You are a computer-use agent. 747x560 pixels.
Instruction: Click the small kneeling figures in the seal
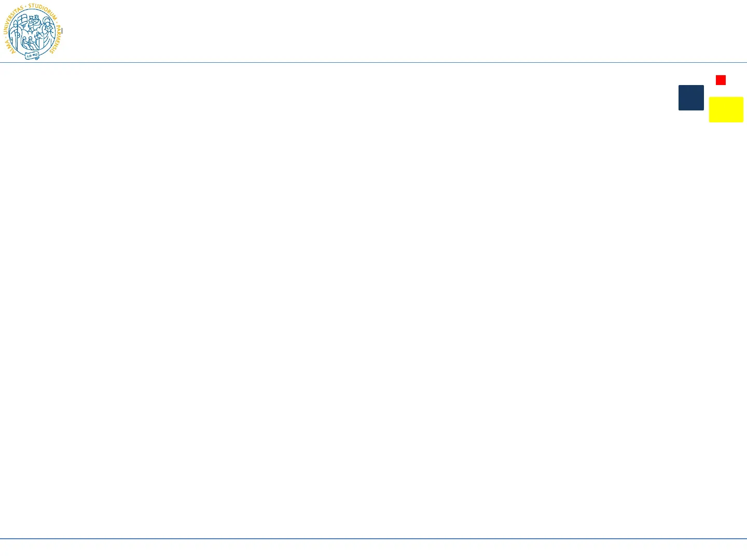coord(29,41)
